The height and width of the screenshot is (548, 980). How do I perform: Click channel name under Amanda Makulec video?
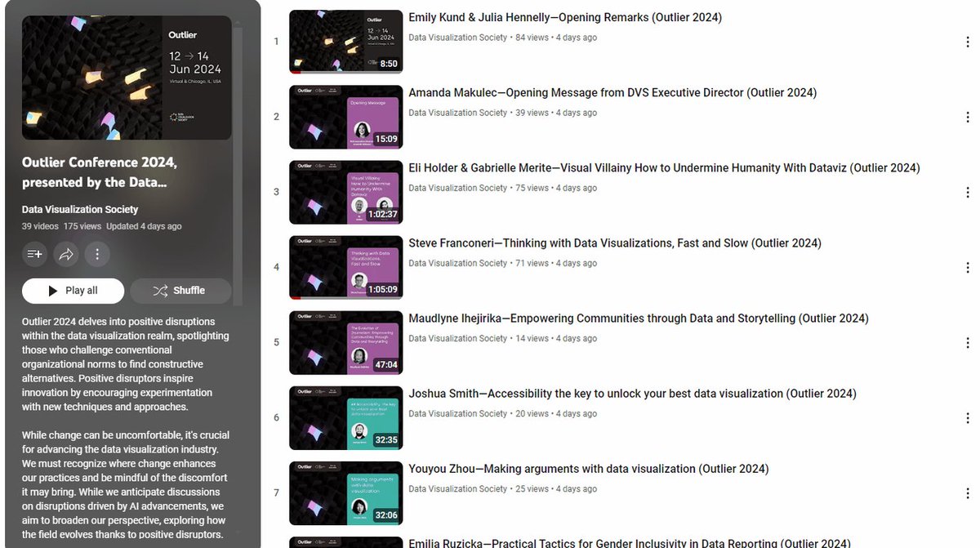click(458, 113)
